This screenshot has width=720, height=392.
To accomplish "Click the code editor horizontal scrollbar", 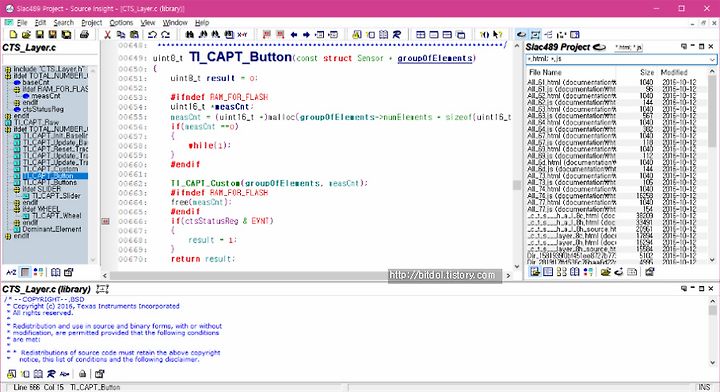I will click(306, 275).
